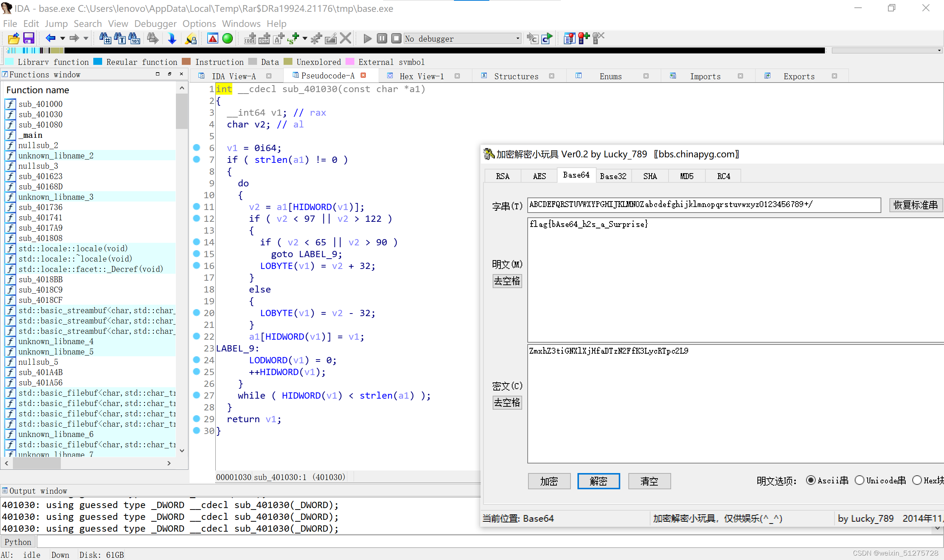Select the Ascii串 radio button
944x560 pixels.
pyautogui.click(x=811, y=480)
